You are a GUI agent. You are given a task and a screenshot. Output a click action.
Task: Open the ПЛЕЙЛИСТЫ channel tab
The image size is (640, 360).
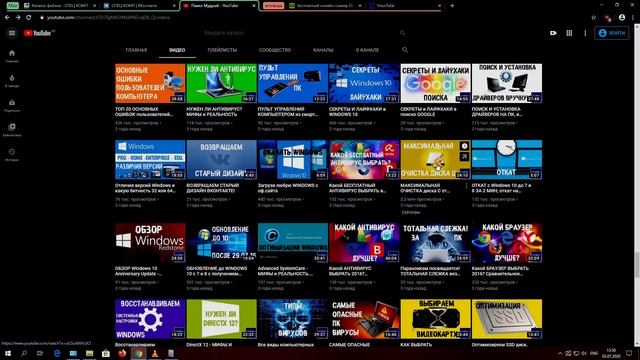pos(222,50)
